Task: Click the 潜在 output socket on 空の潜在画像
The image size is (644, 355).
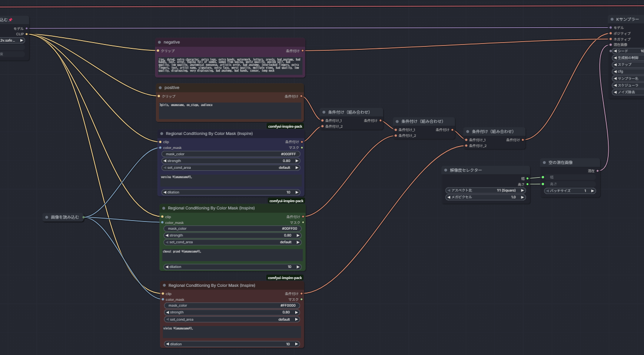Action: [598, 171]
